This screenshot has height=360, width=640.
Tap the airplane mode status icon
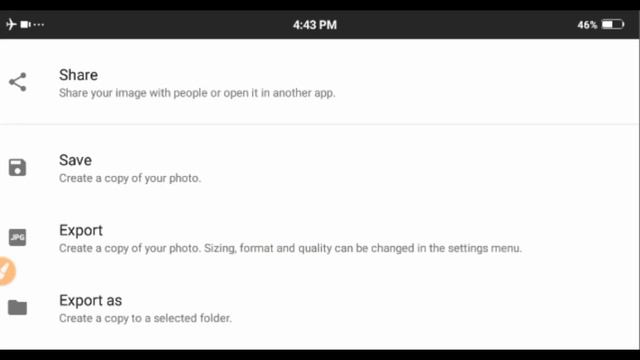(x=11, y=24)
